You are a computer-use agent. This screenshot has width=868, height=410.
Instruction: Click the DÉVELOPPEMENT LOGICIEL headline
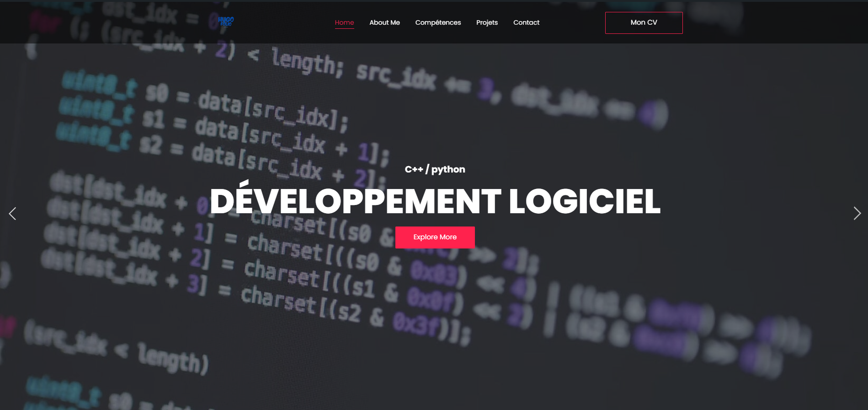[x=435, y=201]
